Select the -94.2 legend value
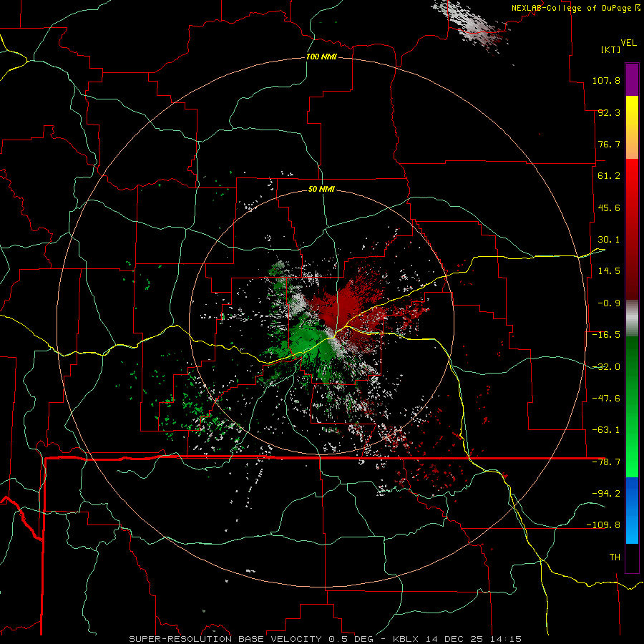The image size is (644, 644). 606,493
